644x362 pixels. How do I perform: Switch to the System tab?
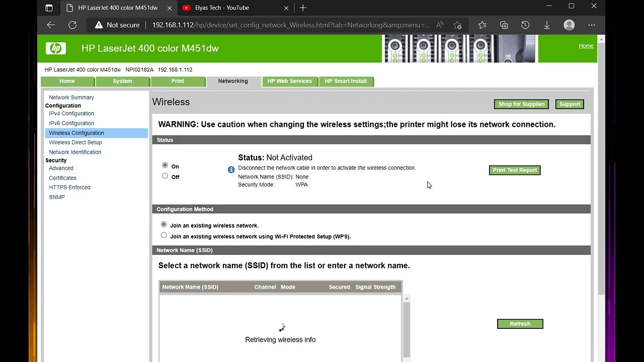tap(122, 81)
